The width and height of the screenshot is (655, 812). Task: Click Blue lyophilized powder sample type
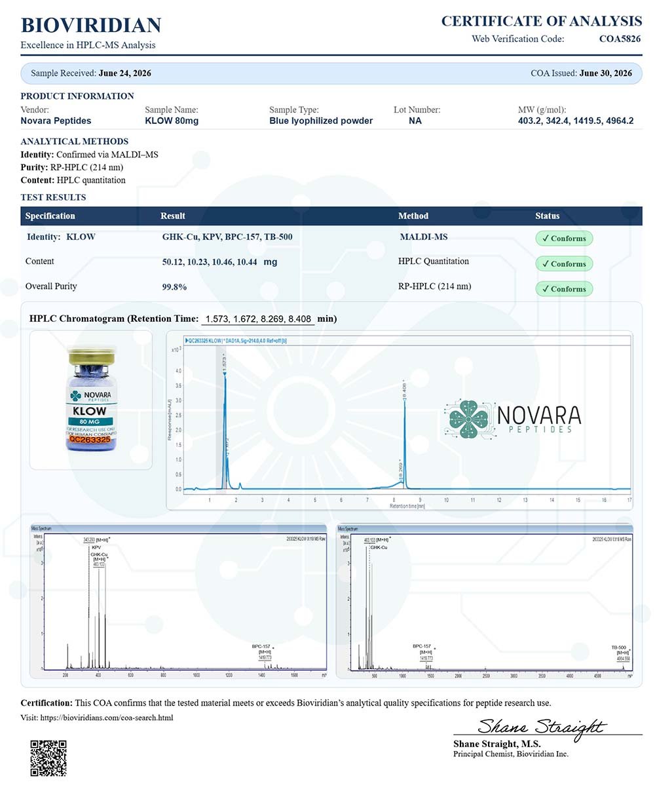(321, 121)
